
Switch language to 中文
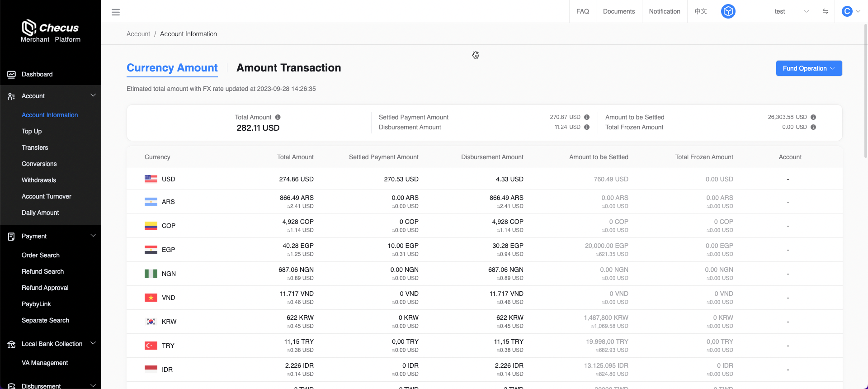[700, 11]
